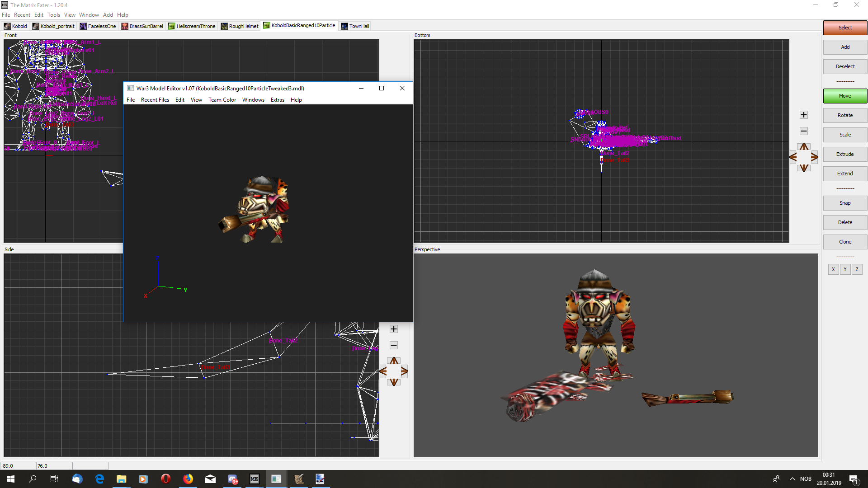Open Recent Files in War3 Model Editor
The image size is (868, 488).
pyautogui.click(x=155, y=100)
